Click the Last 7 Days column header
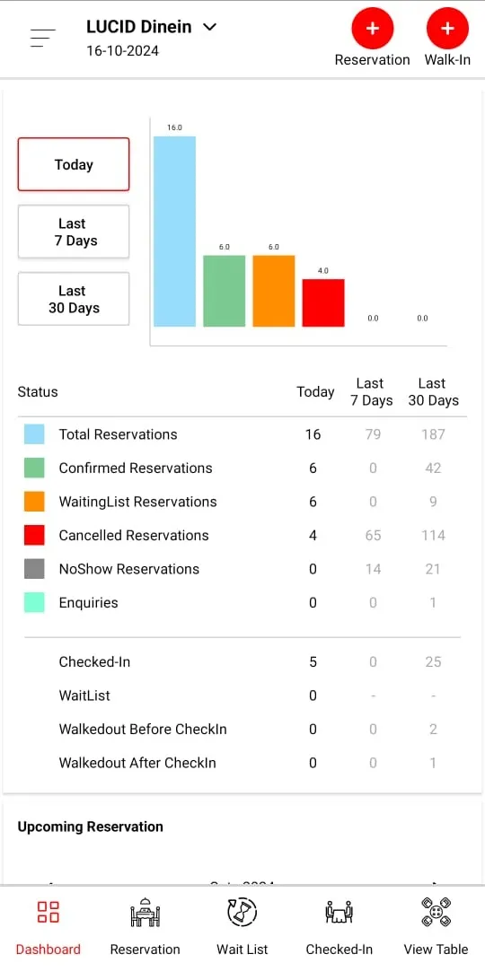This screenshot has width=485, height=980. 372,392
